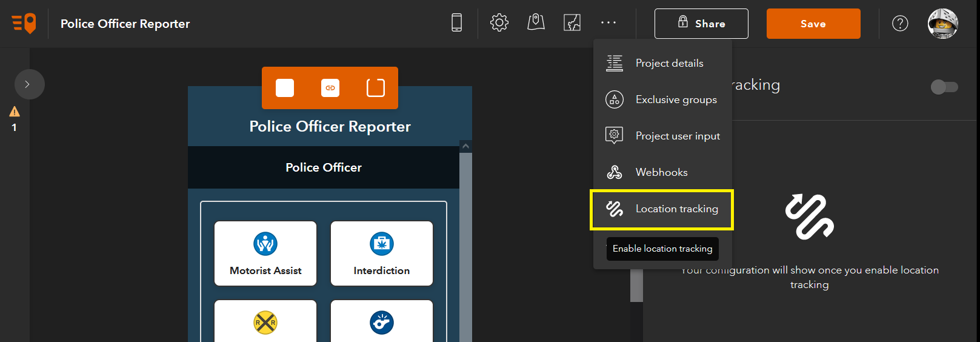980x342 pixels.
Task: Open the three-dots more options menu
Action: (608, 23)
